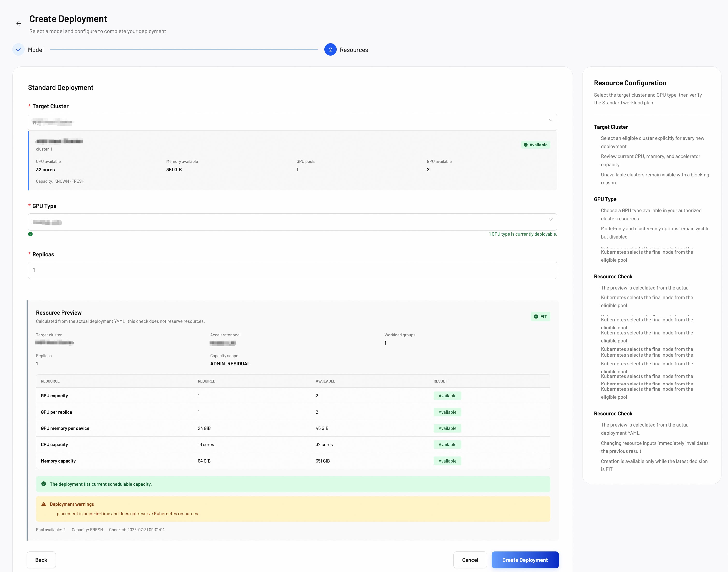Open the GPU Type dropdown
This screenshot has height=572, width=728.
click(292, 222)
